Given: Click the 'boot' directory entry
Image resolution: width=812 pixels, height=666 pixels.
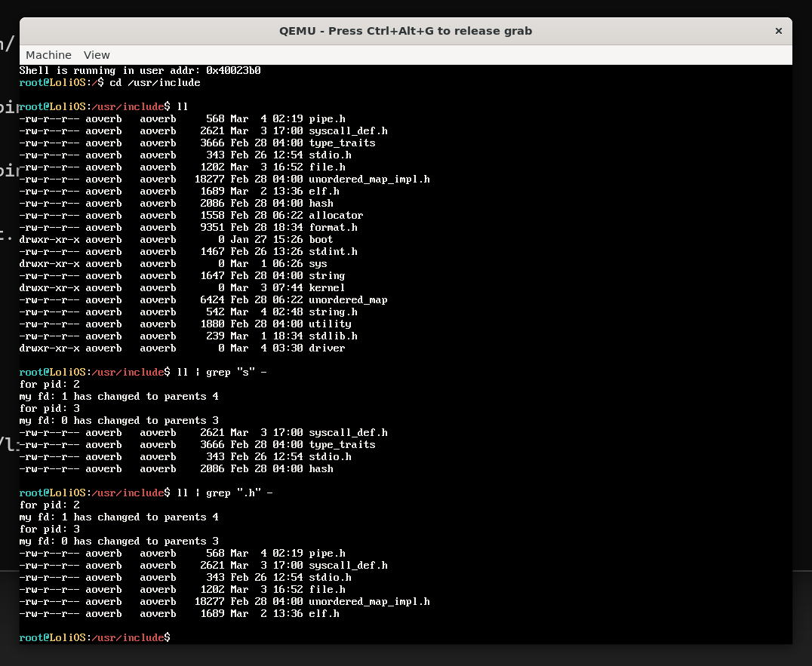Looking at the screenshot, I should (x=321, y=239).
